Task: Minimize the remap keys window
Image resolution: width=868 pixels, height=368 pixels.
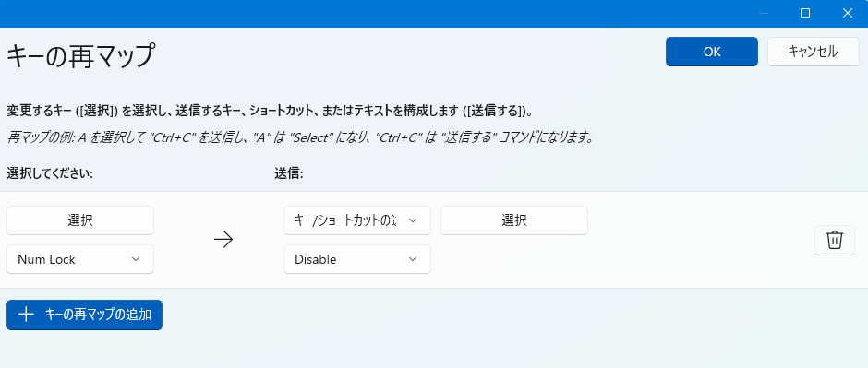Action: (x=764, y=13)
